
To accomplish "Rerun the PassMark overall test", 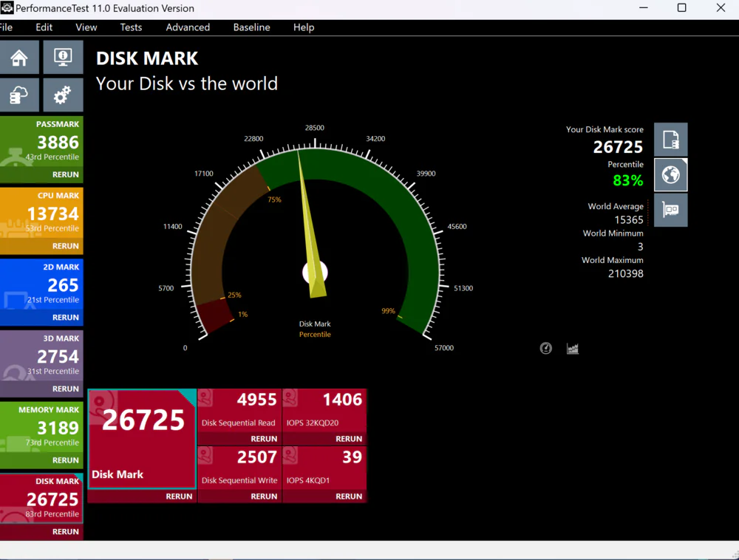I will pos(66,174).
